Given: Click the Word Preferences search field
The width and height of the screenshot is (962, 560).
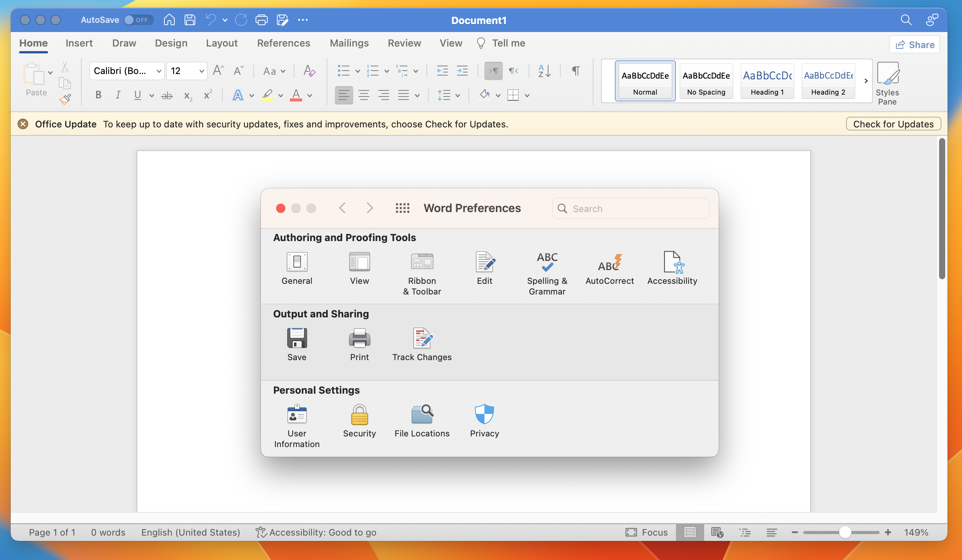Looking at the screenshot, I should pyautogui.click(x=630, y=208).
